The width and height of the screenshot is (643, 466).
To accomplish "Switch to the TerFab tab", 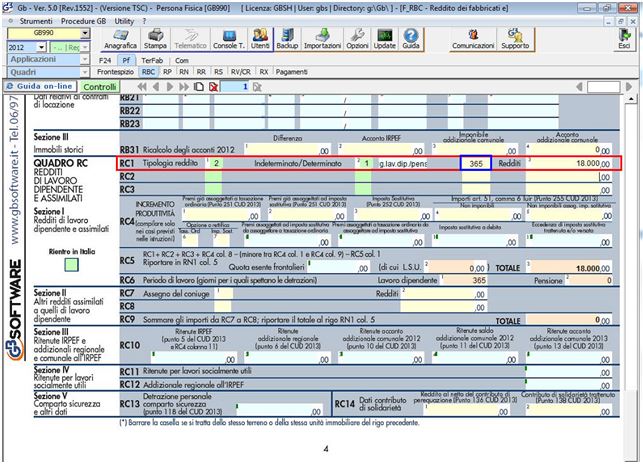I will tap(152, 60).
